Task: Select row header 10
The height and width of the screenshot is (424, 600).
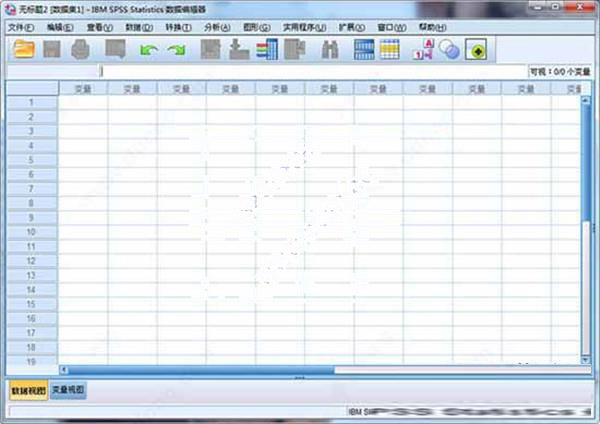Action: coord(32,232)
